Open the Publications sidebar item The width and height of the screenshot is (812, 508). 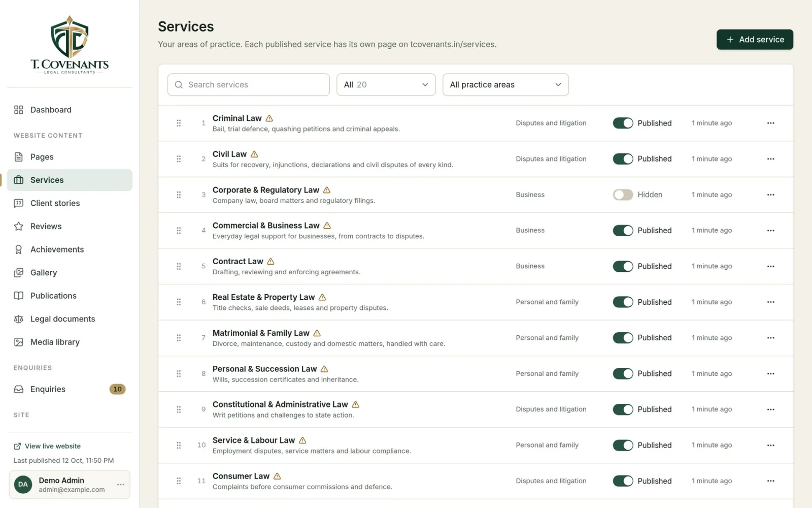[x=70, y=296]
